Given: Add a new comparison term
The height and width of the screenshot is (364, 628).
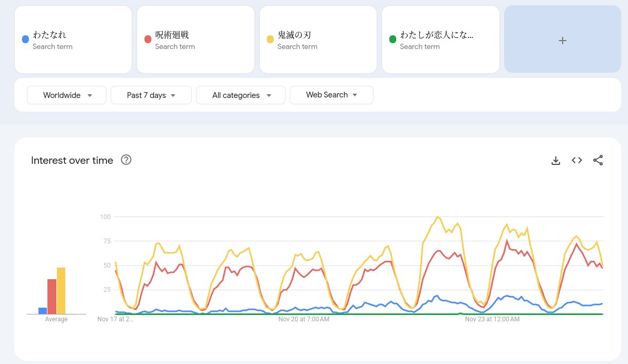Looking at the screenshot, I should pos(562,39).
